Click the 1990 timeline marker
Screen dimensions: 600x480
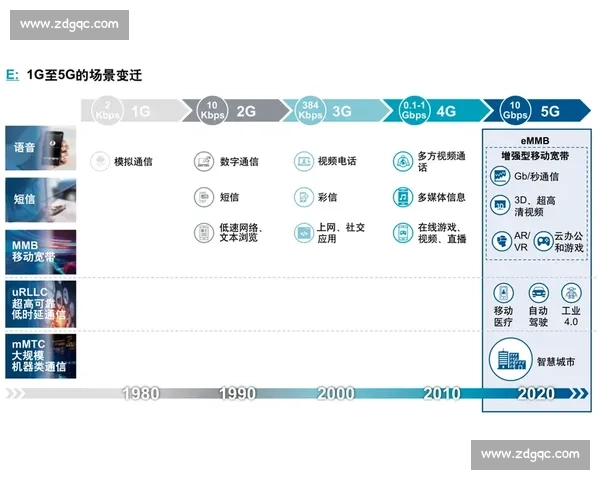click(238, 393)
